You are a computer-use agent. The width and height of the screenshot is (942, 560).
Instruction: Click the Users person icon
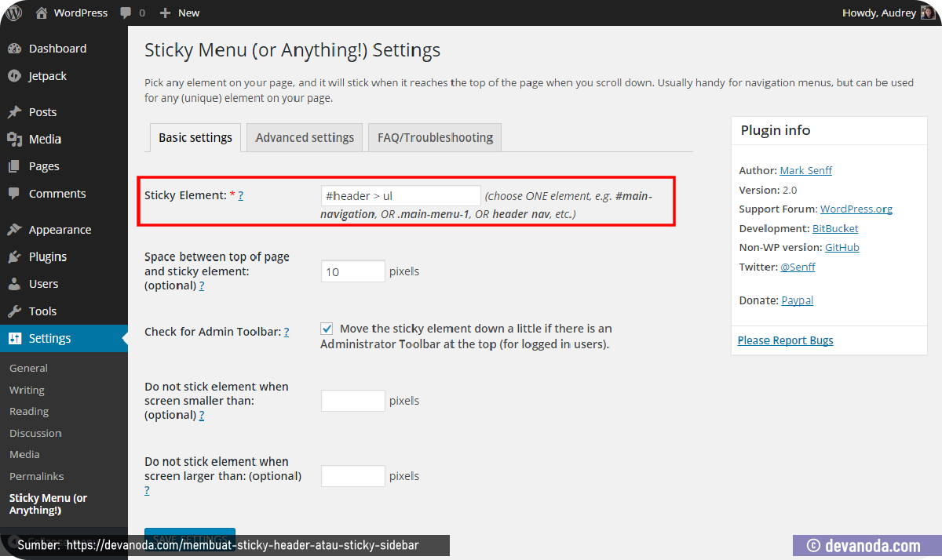(x=14, y=284)
